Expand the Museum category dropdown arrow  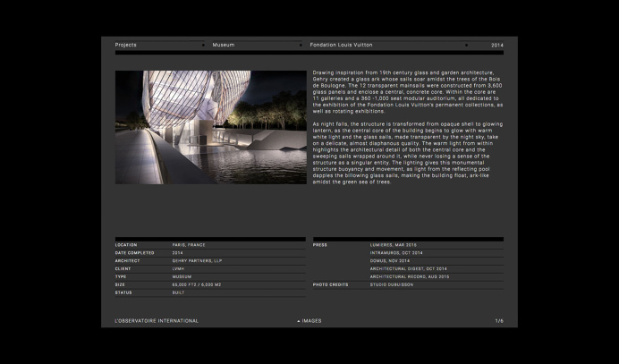301,45
